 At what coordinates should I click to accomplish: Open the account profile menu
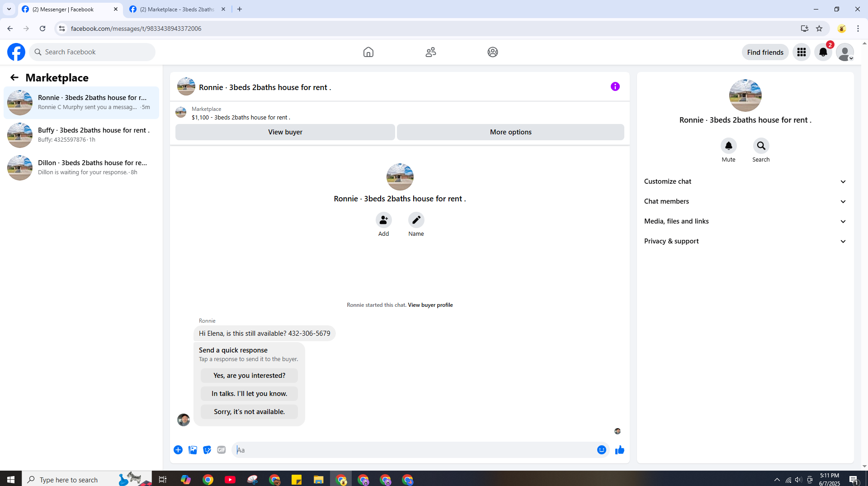pos(845,52)
